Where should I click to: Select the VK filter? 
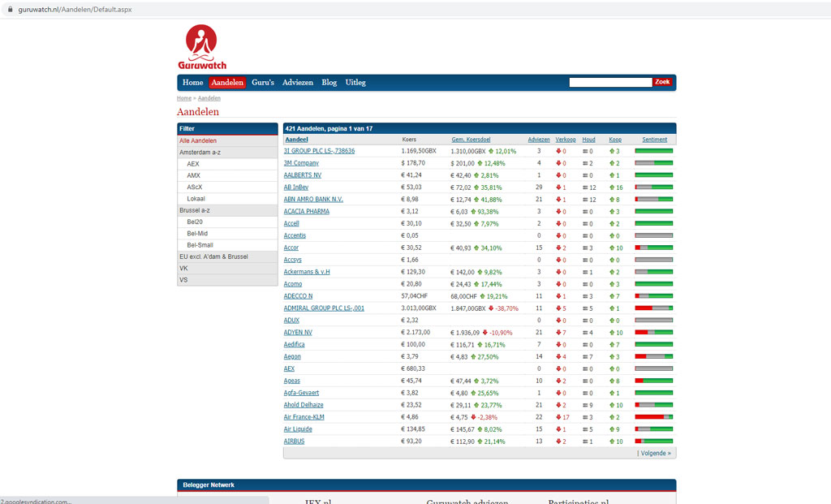[x=227, y=269]
